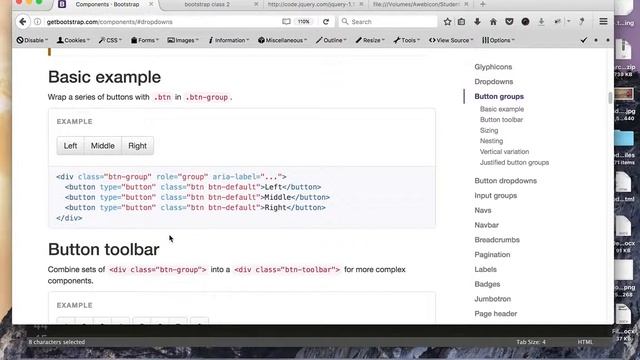
Task: Open the hamburger menu icon
Action: click(x=603, y=21)
